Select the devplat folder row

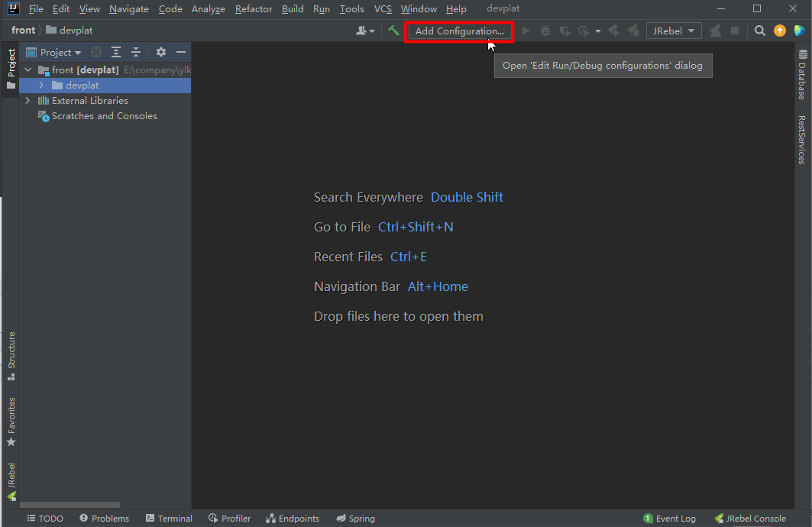click(x=105, y=86)
